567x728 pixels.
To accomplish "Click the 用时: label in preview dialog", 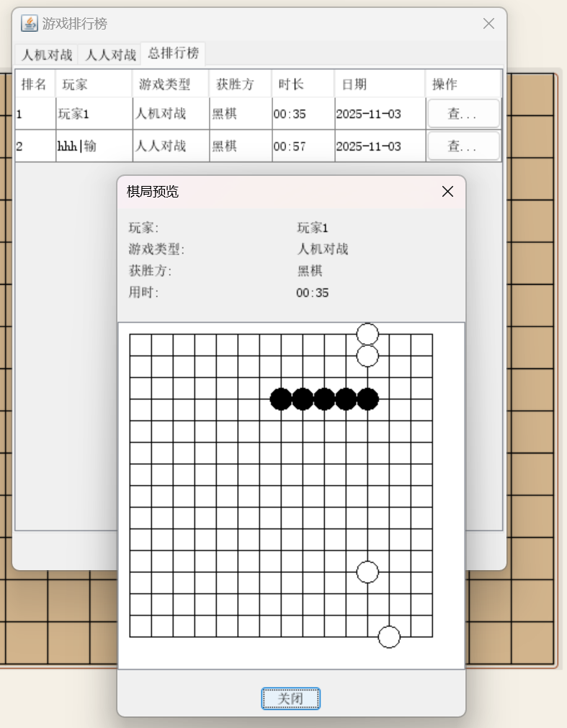I will pyautogui.click(x=143, y=292).
